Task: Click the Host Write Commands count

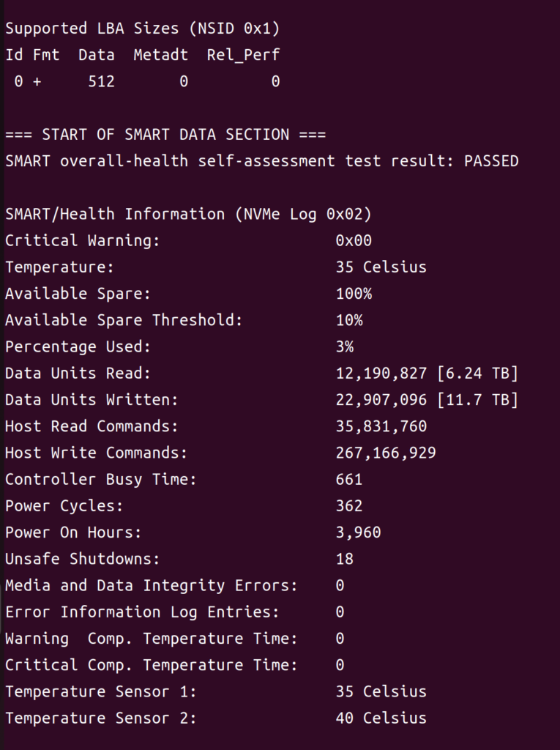Action: tap(386, 453)
